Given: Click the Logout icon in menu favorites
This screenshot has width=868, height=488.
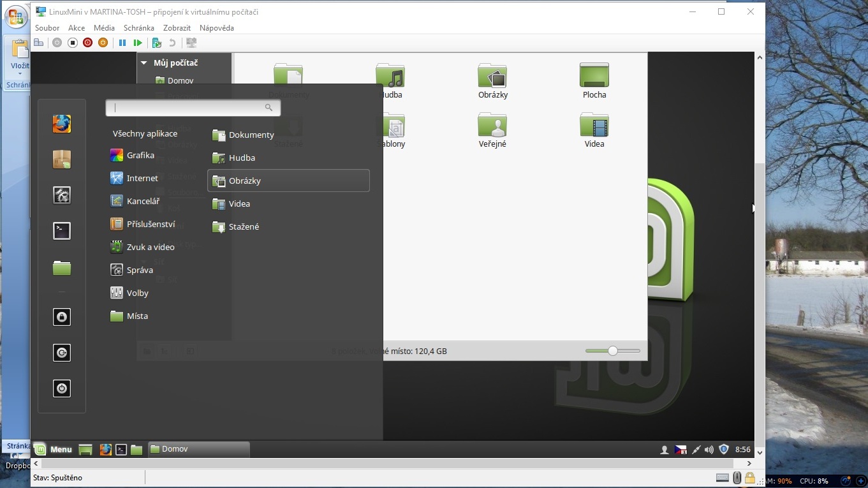Looking at the screenshot, I should click(62, 353).
